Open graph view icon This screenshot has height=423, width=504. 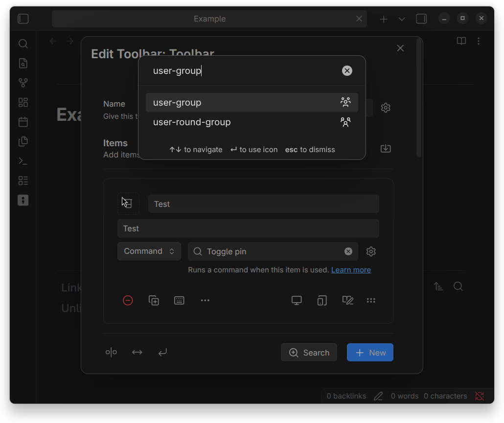pyautogui.click(x=23, y=83)
